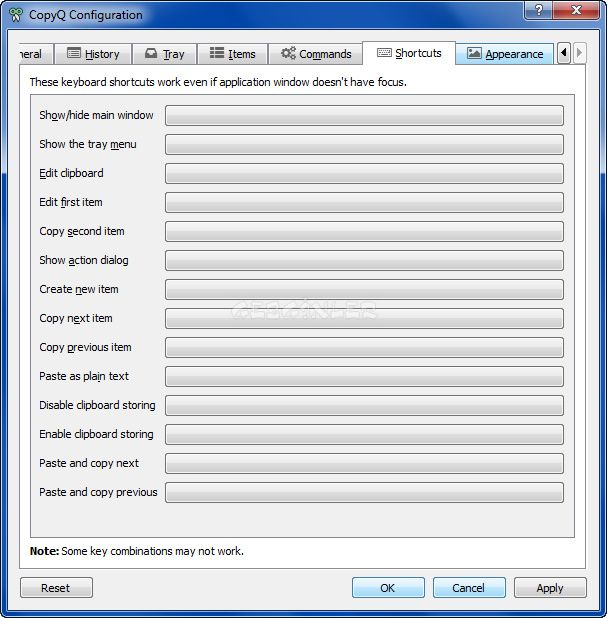Set shortcut for Paste as plain text
The image size is (607, 618).
pyautogui.click(x=364, y=376)
